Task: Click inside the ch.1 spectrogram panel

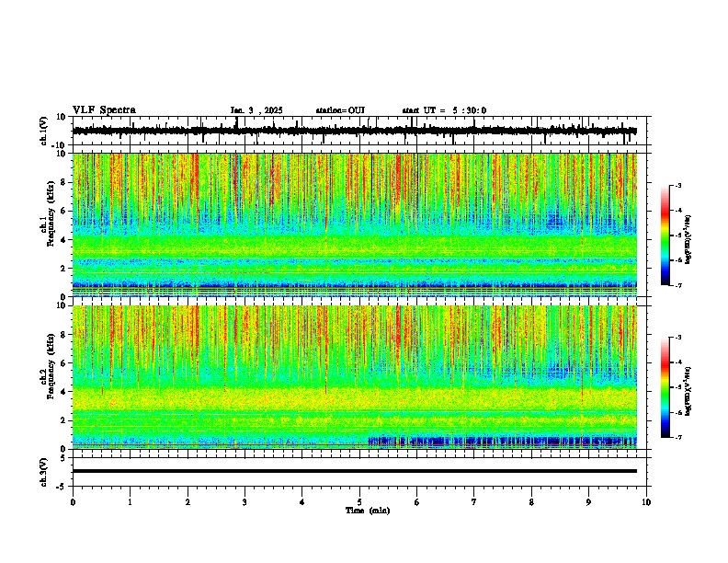Action: (355, 224)
